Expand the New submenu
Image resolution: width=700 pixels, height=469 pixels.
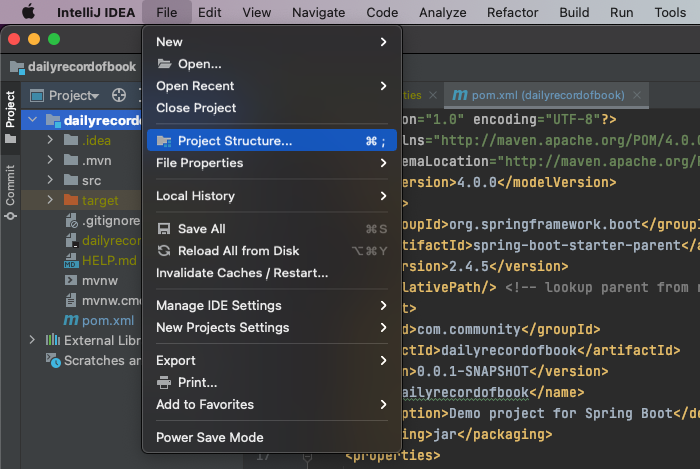(x=271, y=42)
